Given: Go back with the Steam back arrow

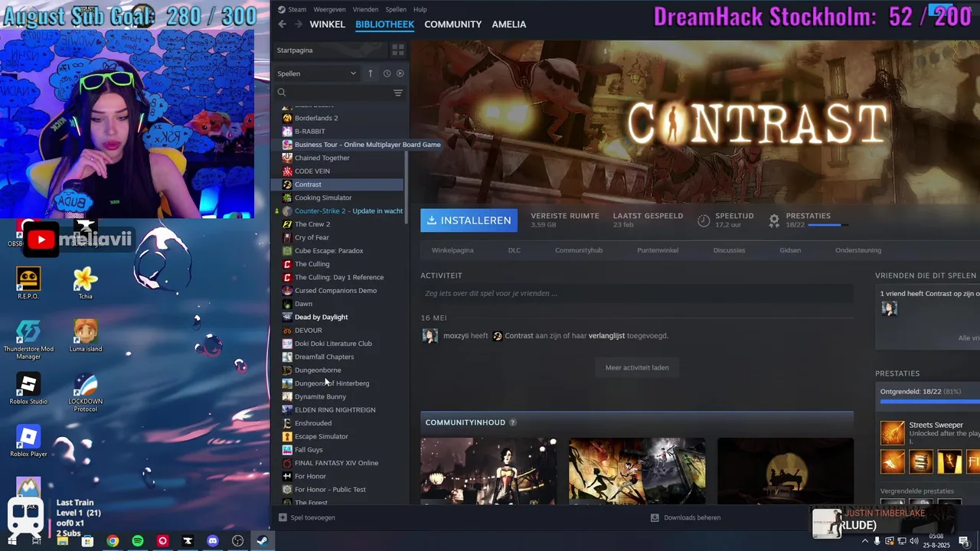Looking at the screenshot, I should tap(282, 24).
